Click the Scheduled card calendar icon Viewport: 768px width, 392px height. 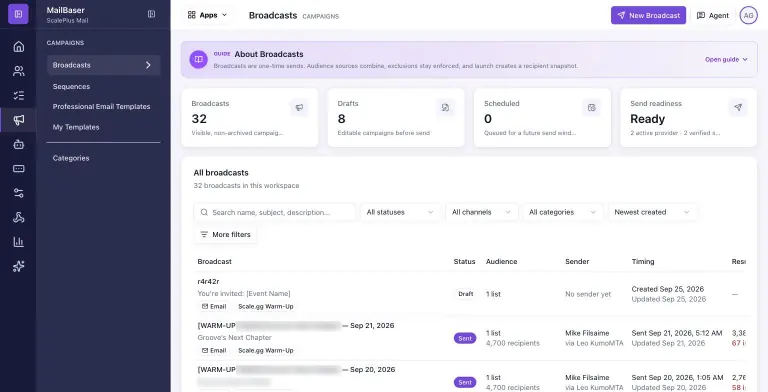tap(592, 107)
